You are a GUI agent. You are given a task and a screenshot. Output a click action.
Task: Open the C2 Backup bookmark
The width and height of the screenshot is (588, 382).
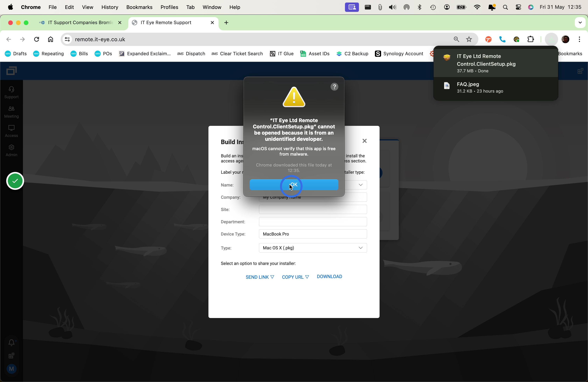[352, 54]
